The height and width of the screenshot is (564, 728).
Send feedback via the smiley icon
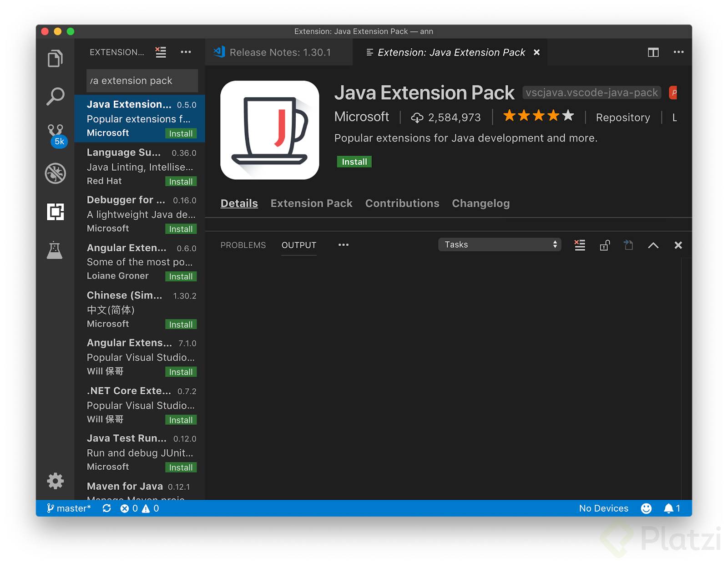point(646,508)
